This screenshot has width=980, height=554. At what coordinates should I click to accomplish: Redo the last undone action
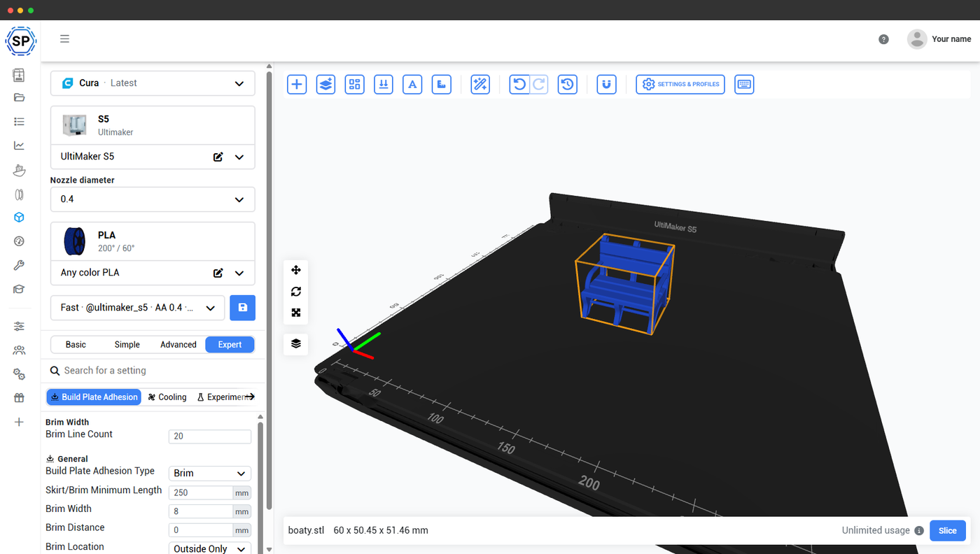coord(538,85)
